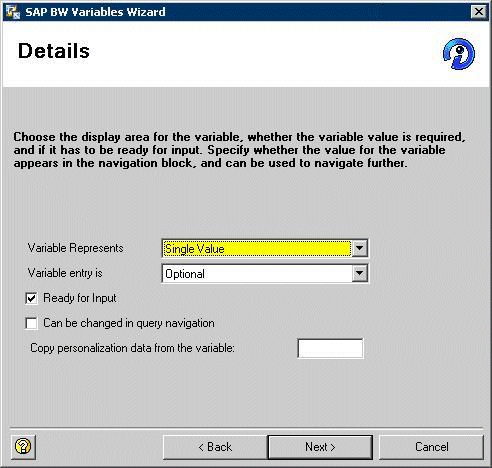Click the blue circular wizard logo icon
Viewport: 492px width, 468px height.
pyautogui.click(x=459, y=54)
